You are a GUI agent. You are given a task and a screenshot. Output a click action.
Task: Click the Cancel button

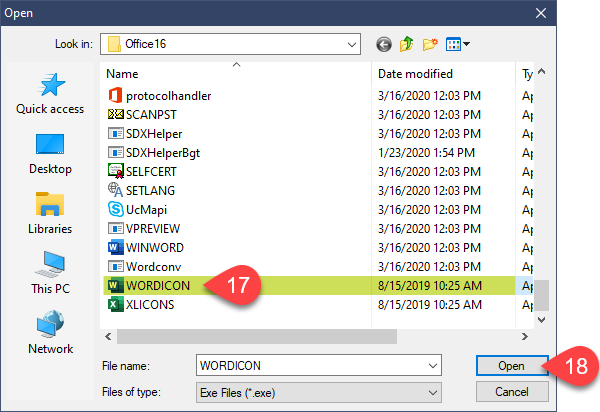tap(512, 392)
